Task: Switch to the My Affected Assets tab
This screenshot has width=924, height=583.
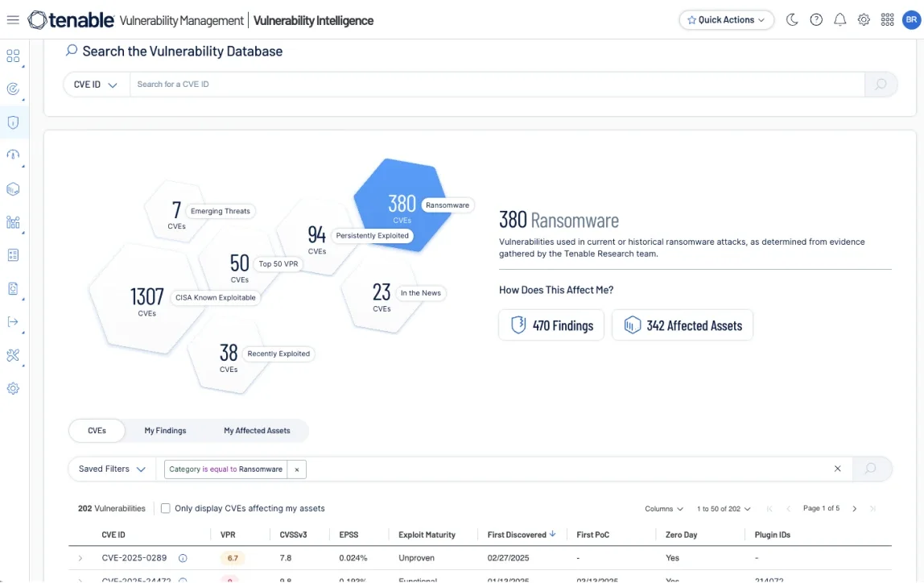Action: pos(257,431)
